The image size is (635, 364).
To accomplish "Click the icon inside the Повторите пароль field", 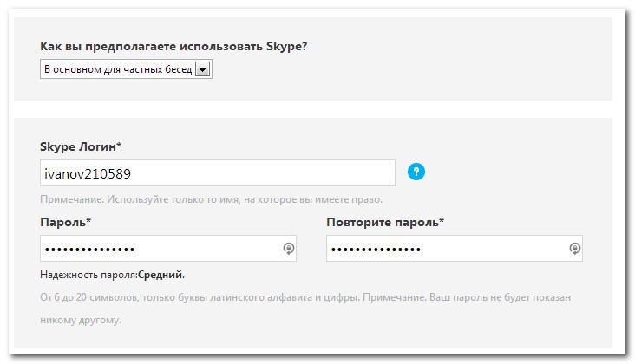I will pos(574,249).
